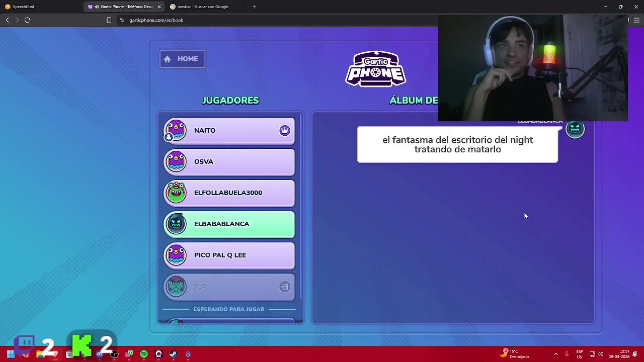This screenshot has width=644, height=362.
Task: Select player OSVA
Action: click(x=229, y=162)
